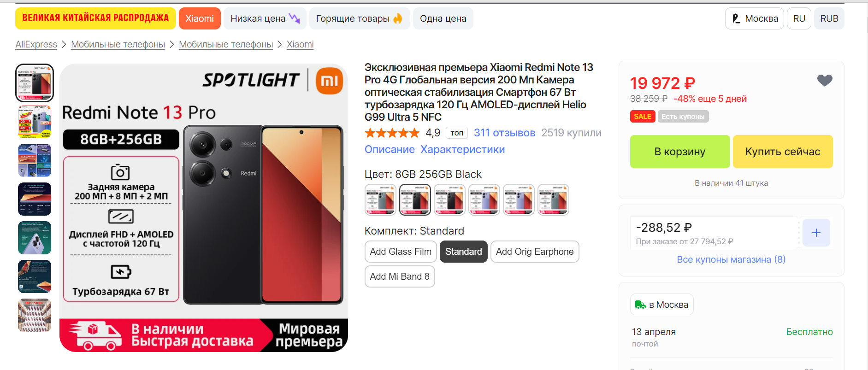The image size is (868, 370).
Task: Choose the first green color variant swatch
Action: pos(380,200)
